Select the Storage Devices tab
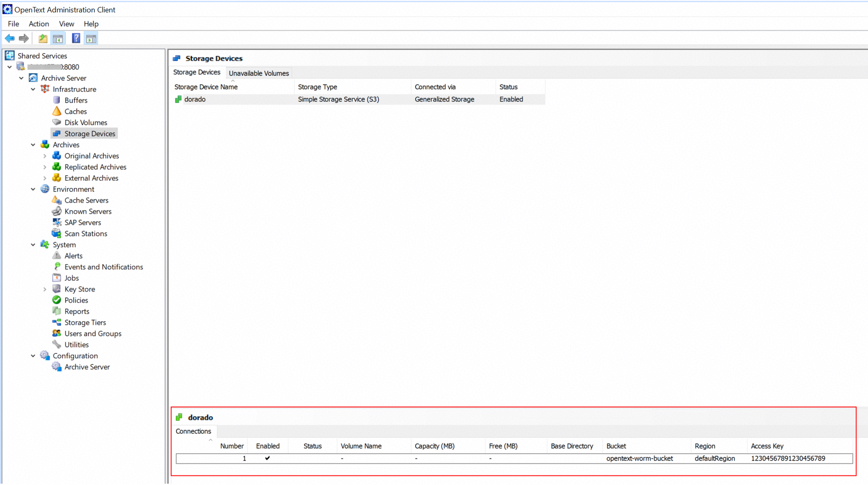868x485 pixels. click(x=197, y=72)
